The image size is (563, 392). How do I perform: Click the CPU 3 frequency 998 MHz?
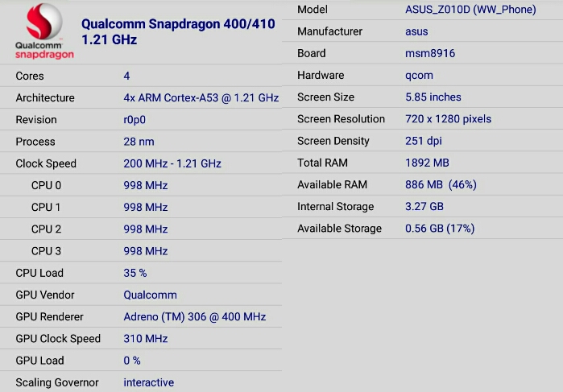pos(146,251)
